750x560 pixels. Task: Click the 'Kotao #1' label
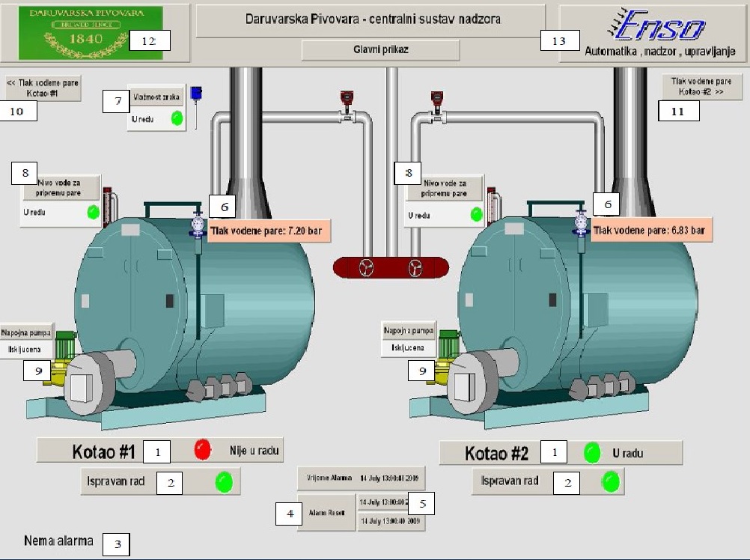(x=104, y=451)
